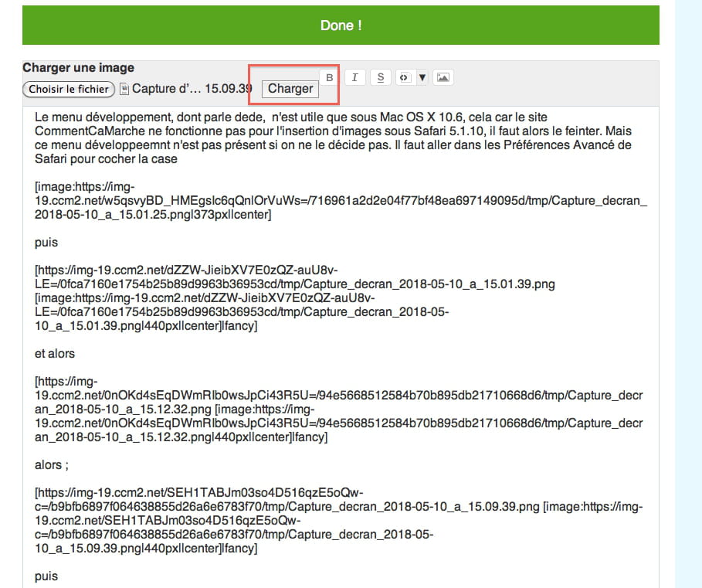
Task: Click the puis line after the 15.01.25 image tag
Action: click(x=46, y=243)
